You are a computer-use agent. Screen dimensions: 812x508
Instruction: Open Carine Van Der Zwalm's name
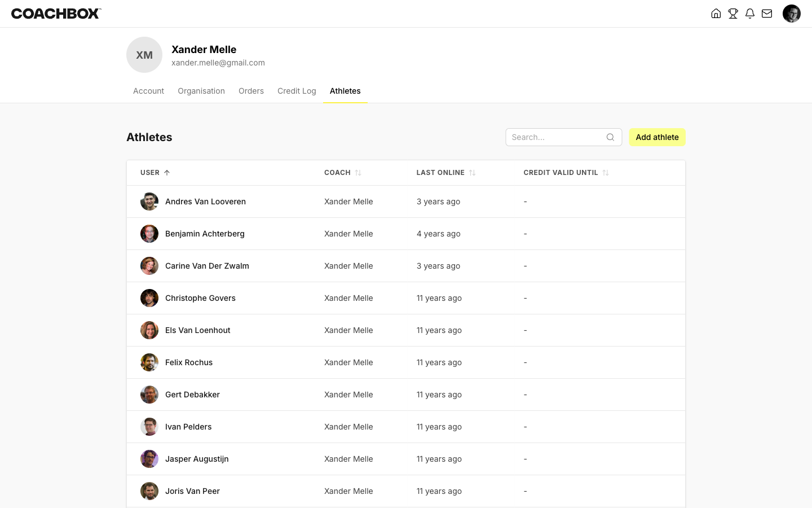[207, 266]
